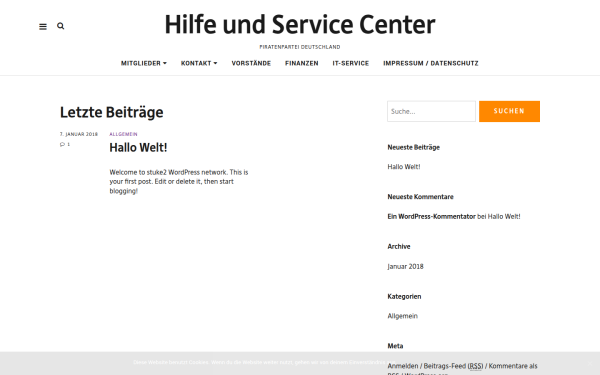Open the Beitrags-Feed (RSS) link

[453, 366]
